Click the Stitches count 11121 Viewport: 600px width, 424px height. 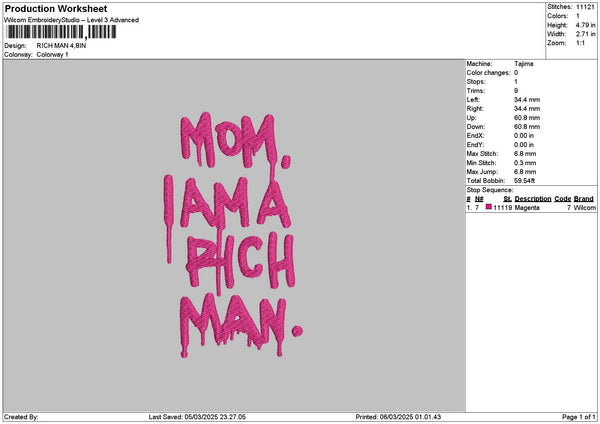(585, 7)
